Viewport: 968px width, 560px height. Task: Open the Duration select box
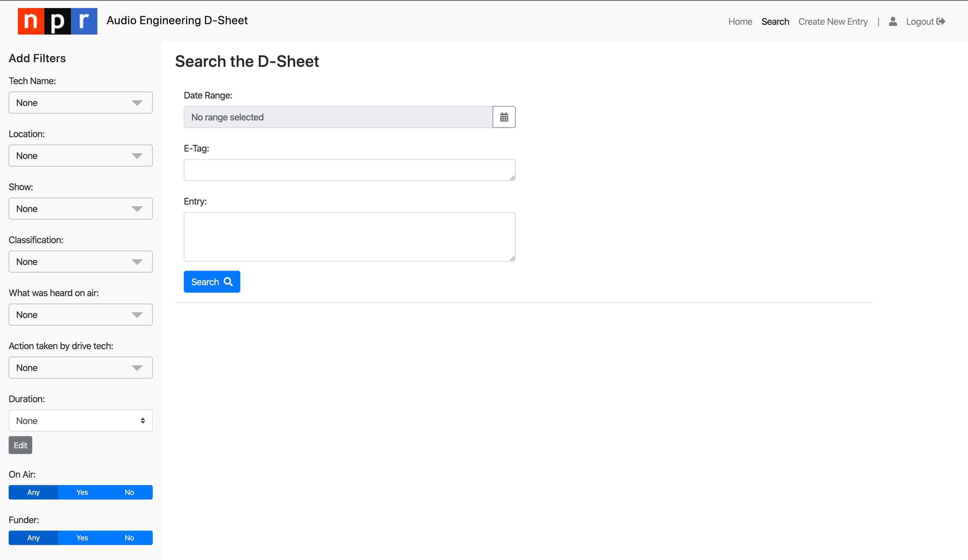coord(80,421)
